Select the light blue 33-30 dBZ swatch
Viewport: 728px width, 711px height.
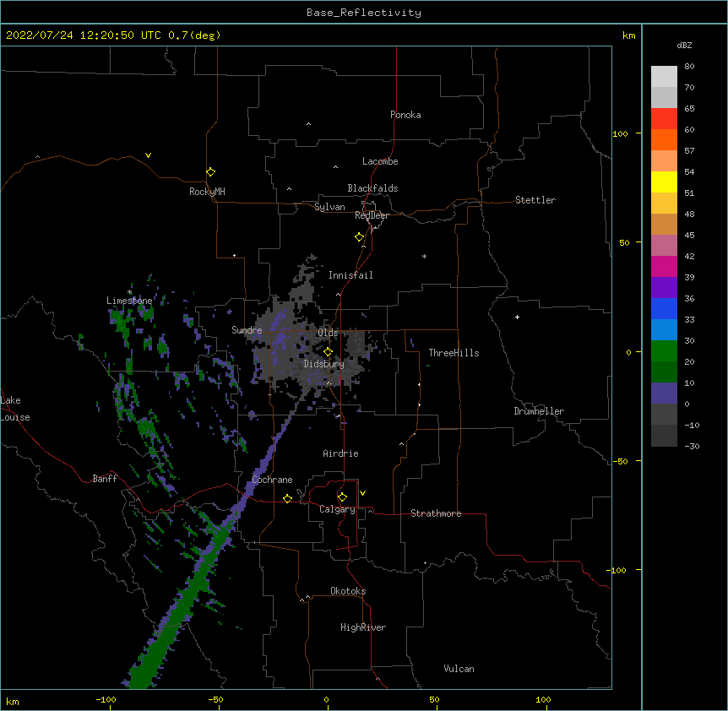(664, 330)
